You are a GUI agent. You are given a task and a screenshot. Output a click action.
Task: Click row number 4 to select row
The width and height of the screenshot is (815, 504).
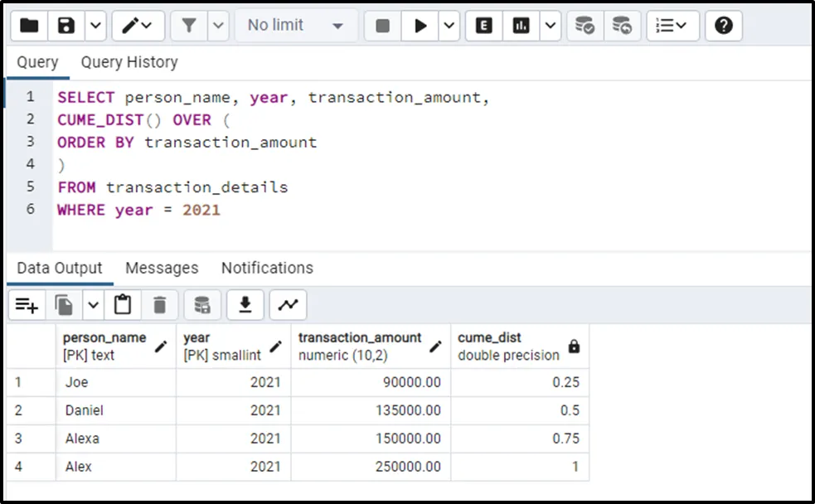(x=19, y=467)
